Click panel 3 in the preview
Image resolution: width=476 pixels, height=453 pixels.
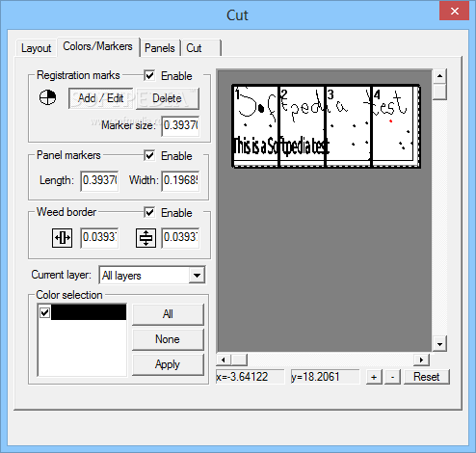tap(349, 125)
